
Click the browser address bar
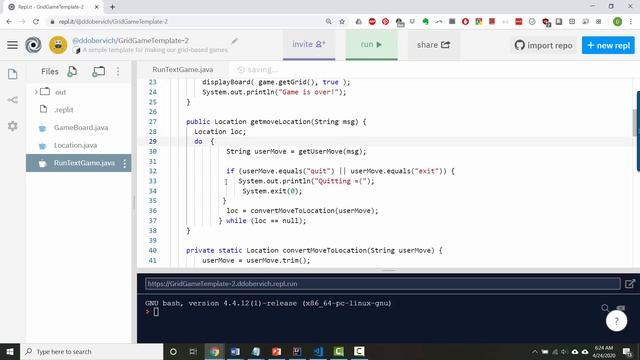click(188, 22)
